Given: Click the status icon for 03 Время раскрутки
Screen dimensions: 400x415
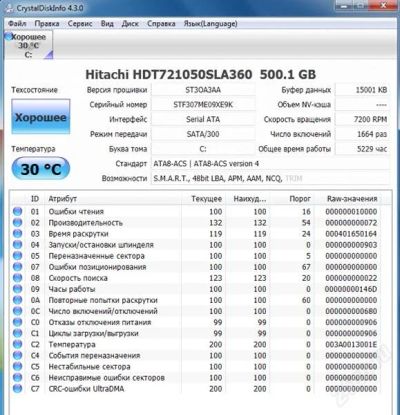Looking at the screenshot, I should [x=18, y=234].
